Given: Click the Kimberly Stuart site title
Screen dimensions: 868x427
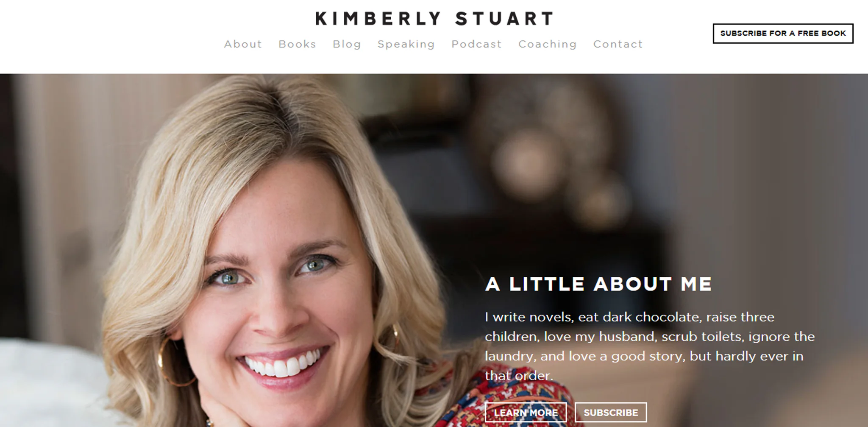Looking at the screenshot, I should (x=434, y=19).
